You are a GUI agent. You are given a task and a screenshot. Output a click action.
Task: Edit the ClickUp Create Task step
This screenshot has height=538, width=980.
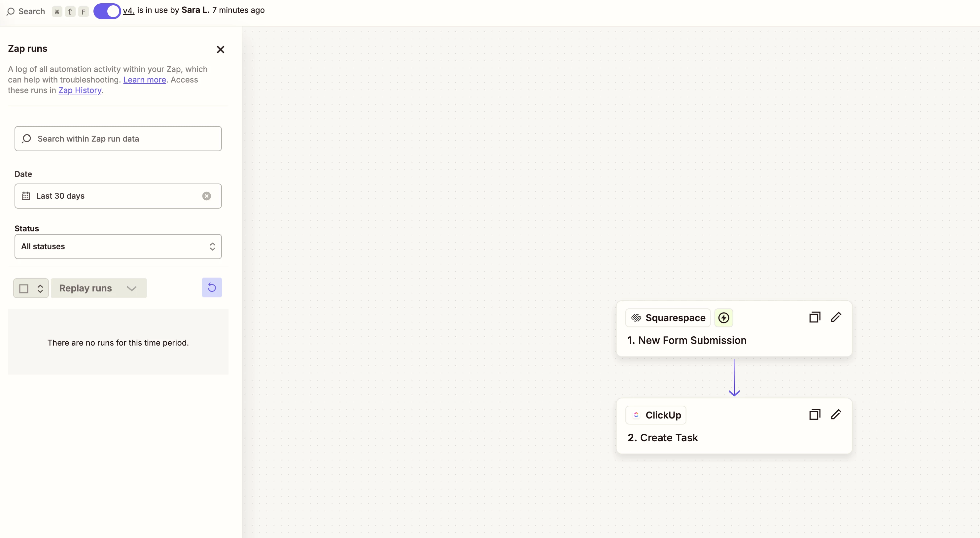point(836,415)
